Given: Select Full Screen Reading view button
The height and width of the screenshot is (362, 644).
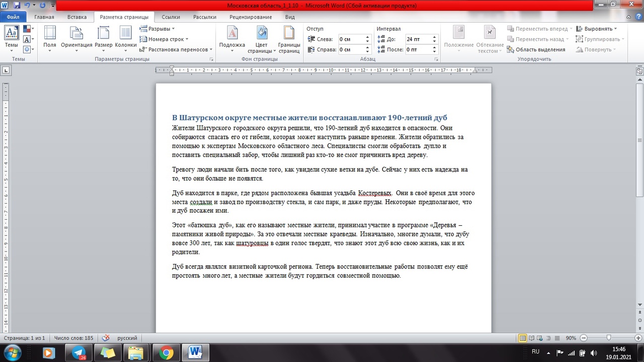Looking at the screenshot, I should pyautogui.click(x=532, y=338).
